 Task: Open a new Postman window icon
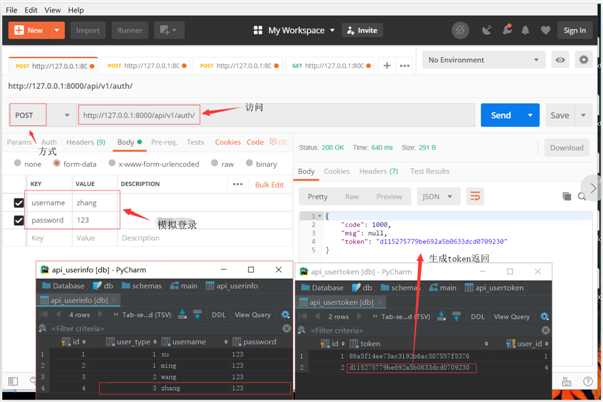click(x=168, y=30)
